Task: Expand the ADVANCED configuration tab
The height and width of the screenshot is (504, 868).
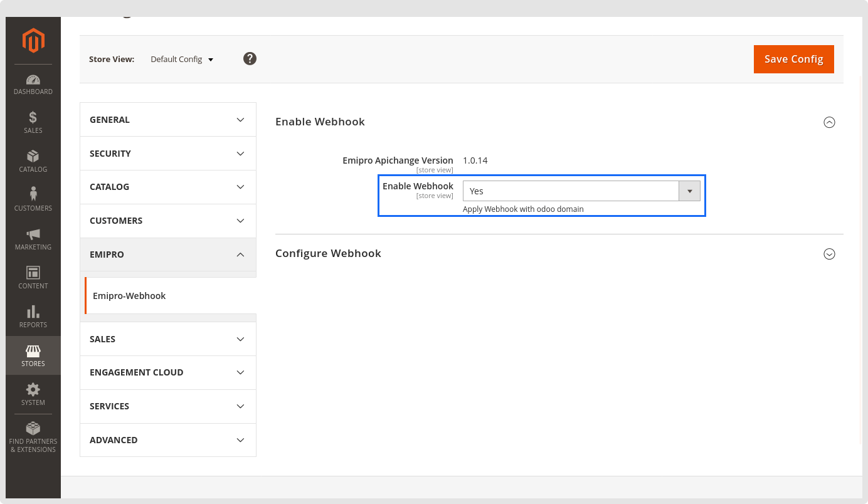Action: click(168, 440)
